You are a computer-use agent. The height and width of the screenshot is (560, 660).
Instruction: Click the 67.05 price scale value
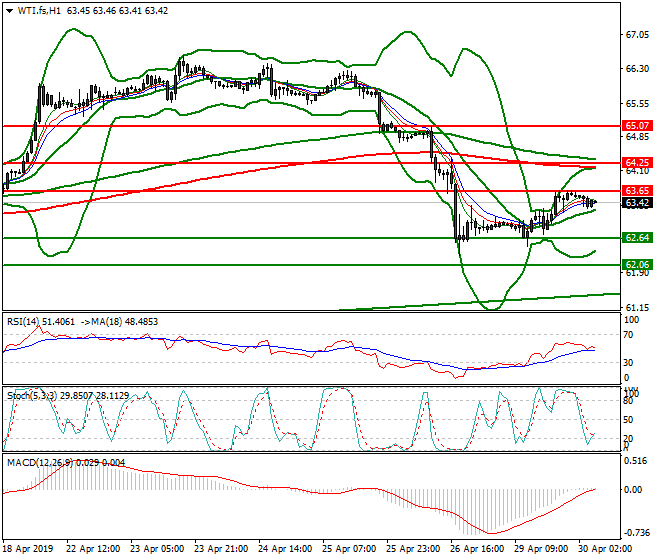pos(637,35)
